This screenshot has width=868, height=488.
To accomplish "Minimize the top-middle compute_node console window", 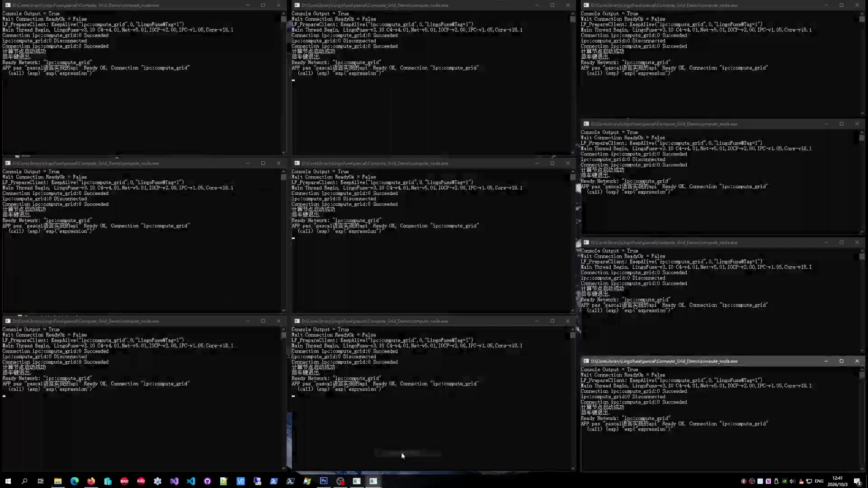I will pyautogui.click(x=537, y=5).
